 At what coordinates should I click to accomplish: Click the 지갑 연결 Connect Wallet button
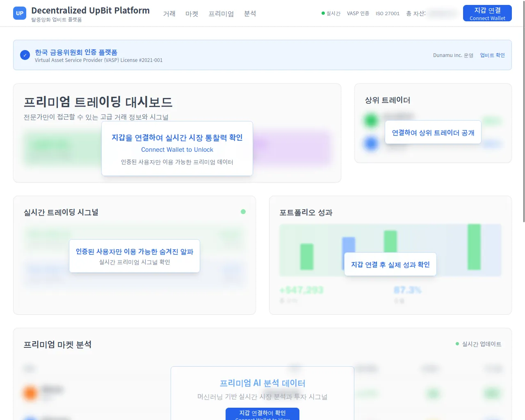click(487, 13)
